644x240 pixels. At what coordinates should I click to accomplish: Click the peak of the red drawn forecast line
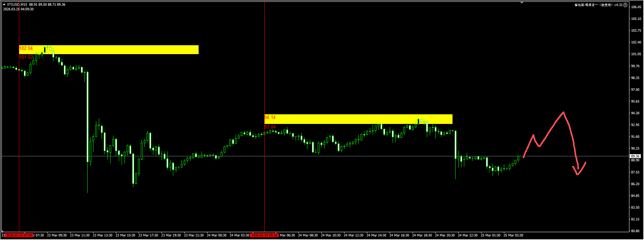coord(563,113)
